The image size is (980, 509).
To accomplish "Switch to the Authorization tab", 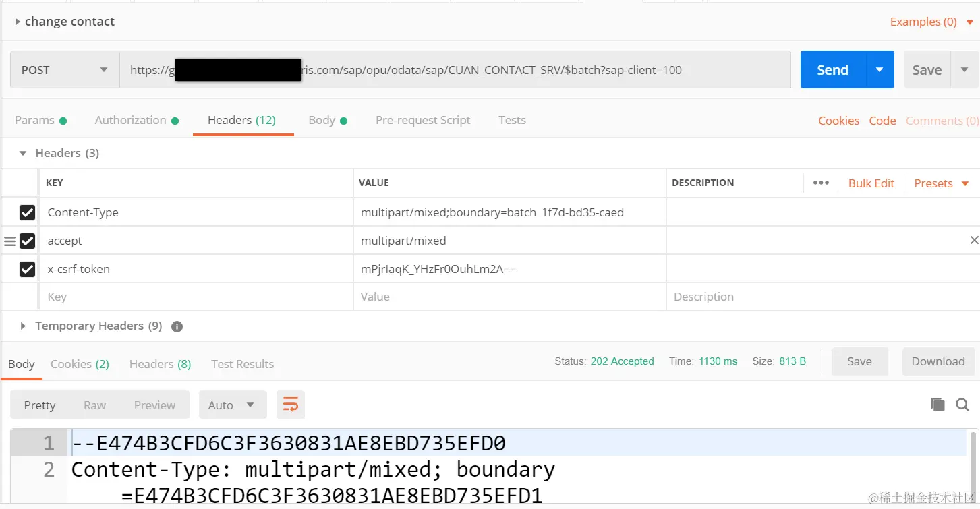I will click(x=136, y=121).
